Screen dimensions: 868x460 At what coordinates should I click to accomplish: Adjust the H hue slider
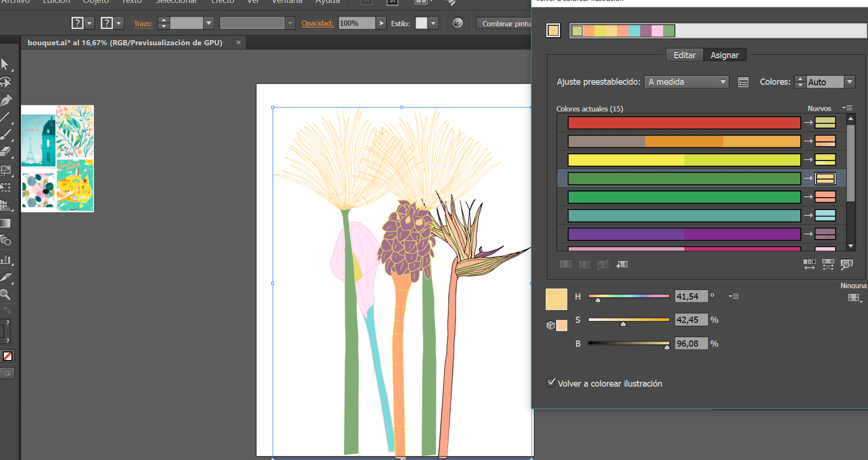(628, 296)
